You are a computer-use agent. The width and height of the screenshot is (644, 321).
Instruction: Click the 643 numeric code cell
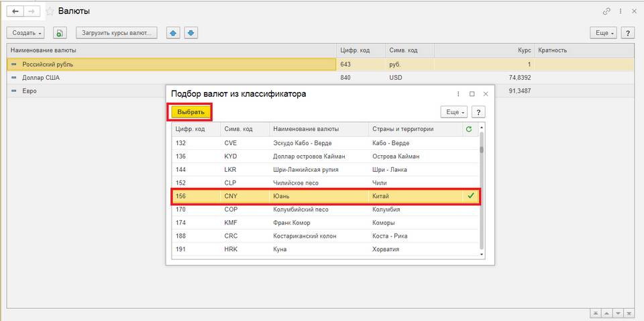pos(345,64)
